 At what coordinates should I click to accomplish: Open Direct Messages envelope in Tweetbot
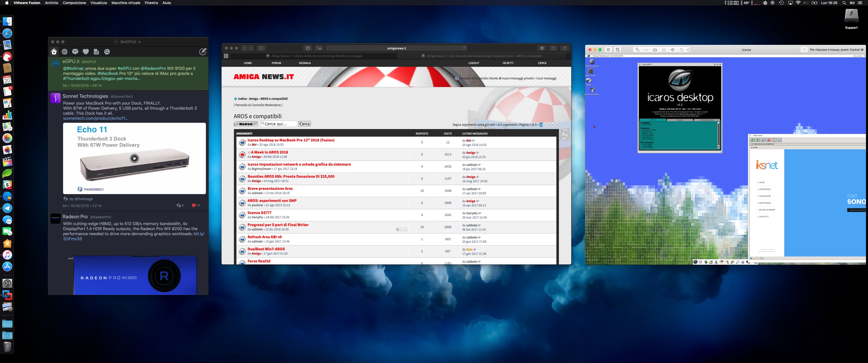pos(75,51)
